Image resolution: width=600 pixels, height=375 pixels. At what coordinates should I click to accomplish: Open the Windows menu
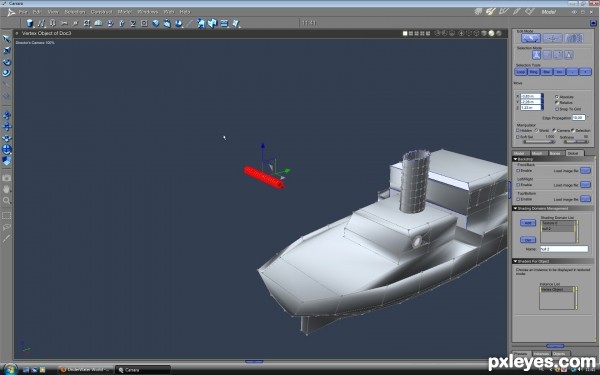click(148, 12)
